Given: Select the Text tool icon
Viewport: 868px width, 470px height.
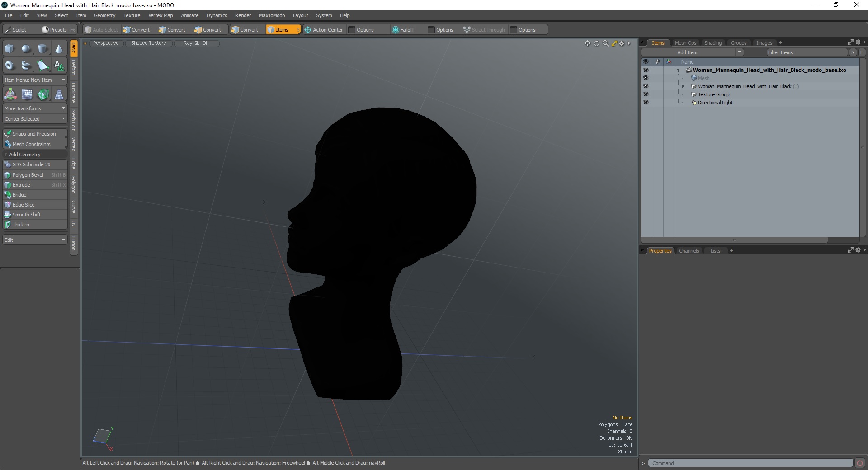Looking at the screenshot, I should pyautogui.click(x=59, y=66).
